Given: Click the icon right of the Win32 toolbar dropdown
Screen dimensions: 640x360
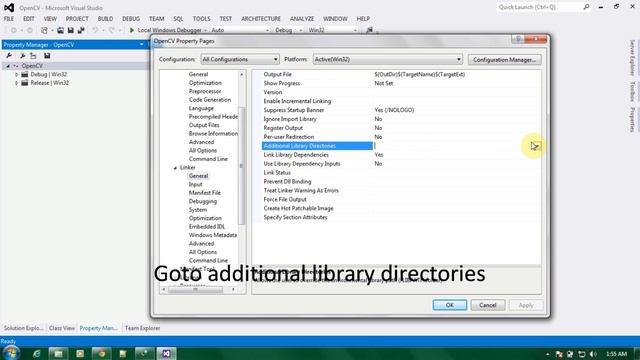Looking at the screenshot, I should [369, 30].
